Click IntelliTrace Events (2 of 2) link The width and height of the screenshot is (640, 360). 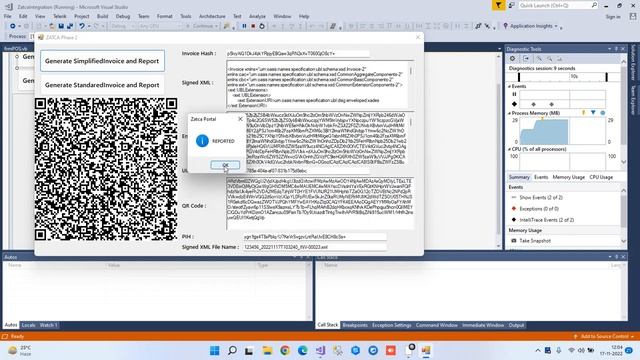547,220
